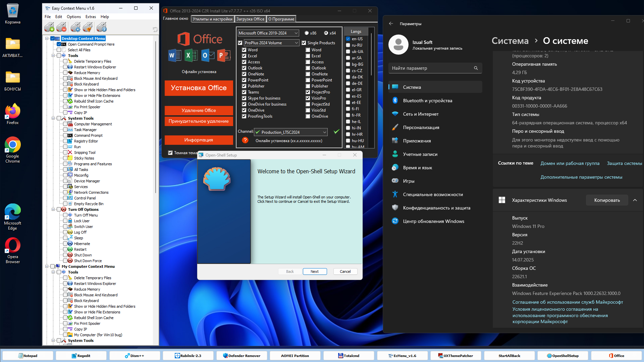Click the back arrow in Параметры window
Screen dimensions: 644x362
click(x=391, y=24)
